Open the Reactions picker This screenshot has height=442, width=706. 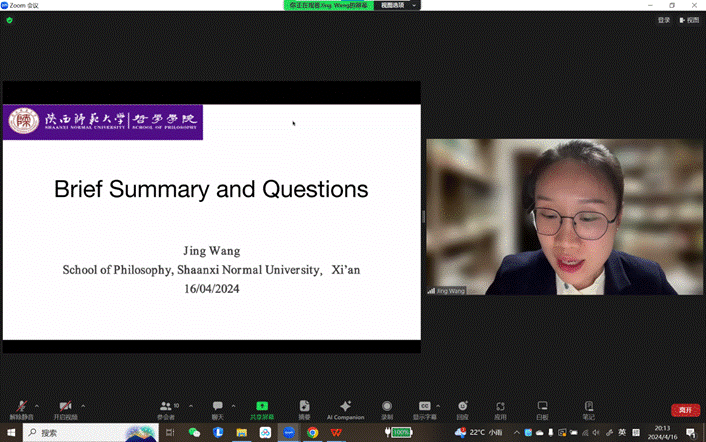coord(462,407)
